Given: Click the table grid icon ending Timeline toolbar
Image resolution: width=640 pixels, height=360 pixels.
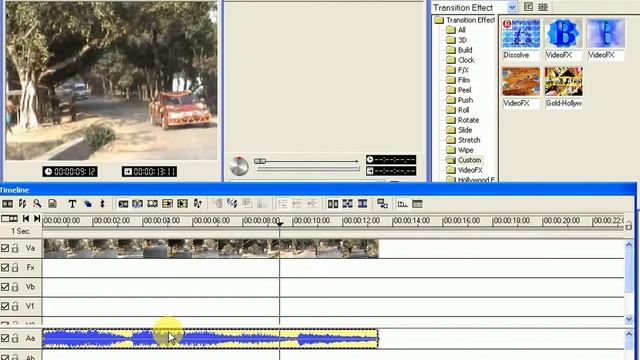Looking at the screenshot, I should click(417, 204).
